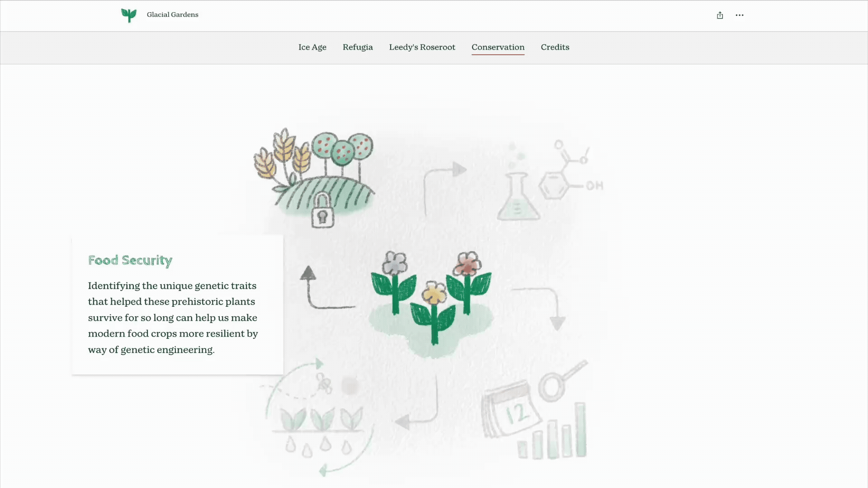
Task: Switch to the Refugia tab
Action: [358, 47]
